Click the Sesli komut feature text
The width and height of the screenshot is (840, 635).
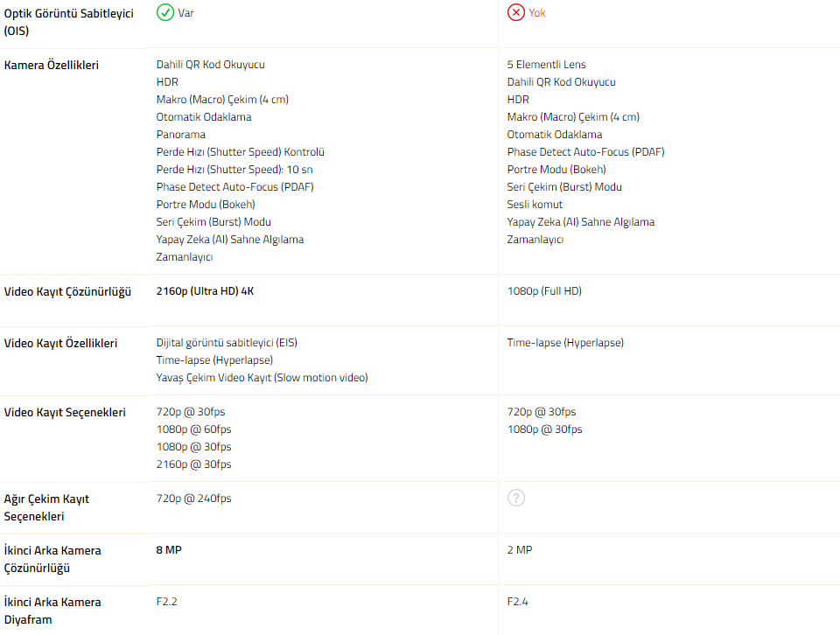[x=535, y=205]
